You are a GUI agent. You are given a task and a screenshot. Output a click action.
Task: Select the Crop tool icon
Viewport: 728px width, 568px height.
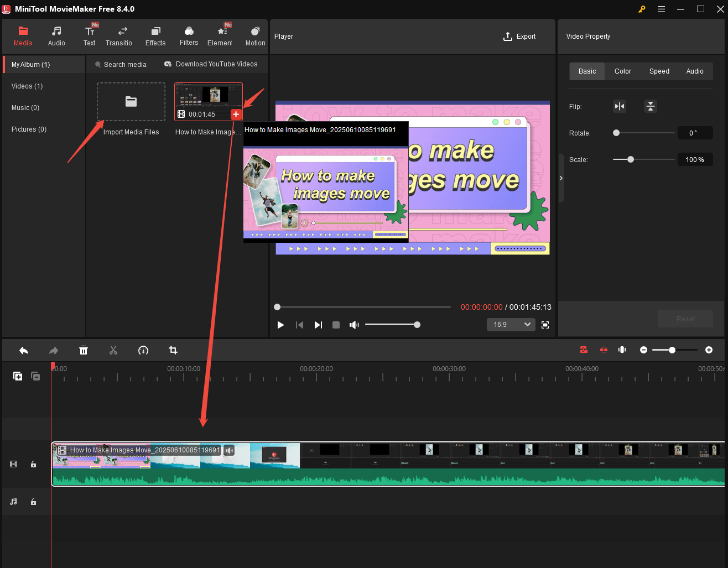pyautogui.click(x=173, y=350)
